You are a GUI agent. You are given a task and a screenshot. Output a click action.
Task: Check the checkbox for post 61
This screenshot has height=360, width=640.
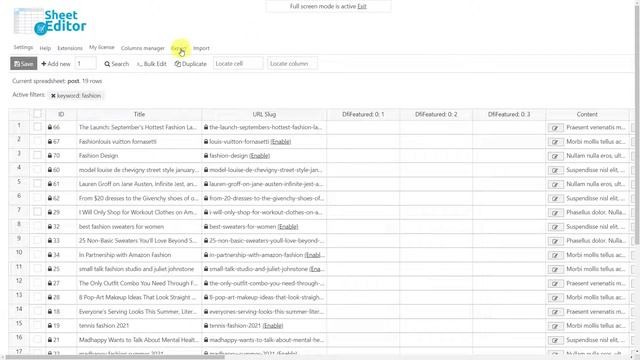[x=37, y=184]
